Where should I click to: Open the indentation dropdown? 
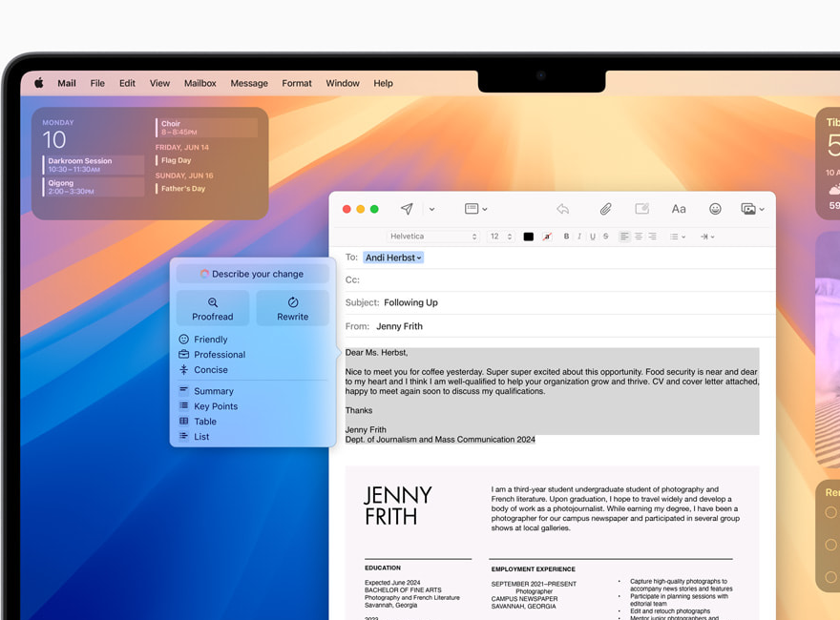click(x=707, y=237)
